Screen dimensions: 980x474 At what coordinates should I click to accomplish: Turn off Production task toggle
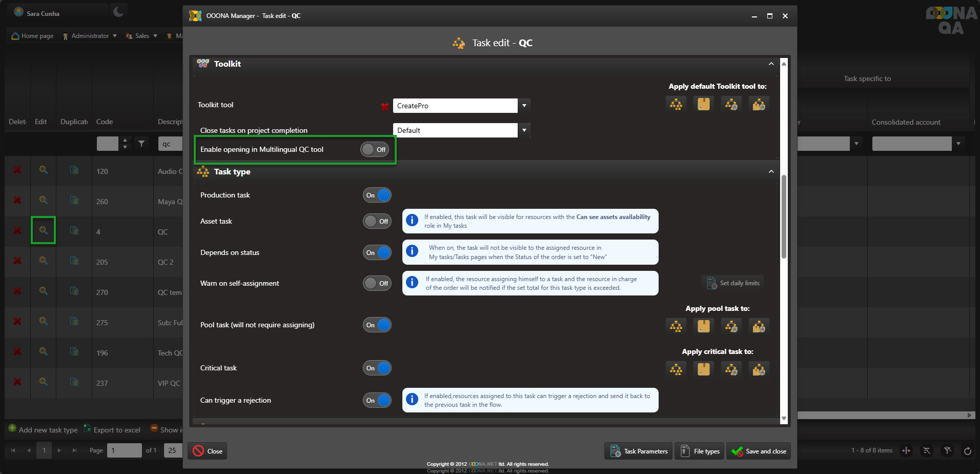(377, 195)
